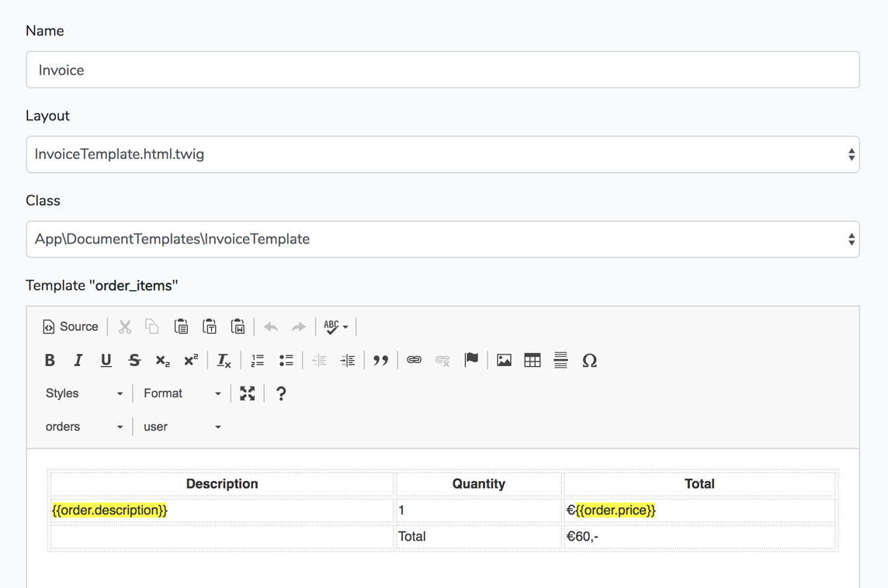Image resolution: width=888 pixels, height=588 pixels.
Task: Click the Insert Table icon
Action: 532,360
